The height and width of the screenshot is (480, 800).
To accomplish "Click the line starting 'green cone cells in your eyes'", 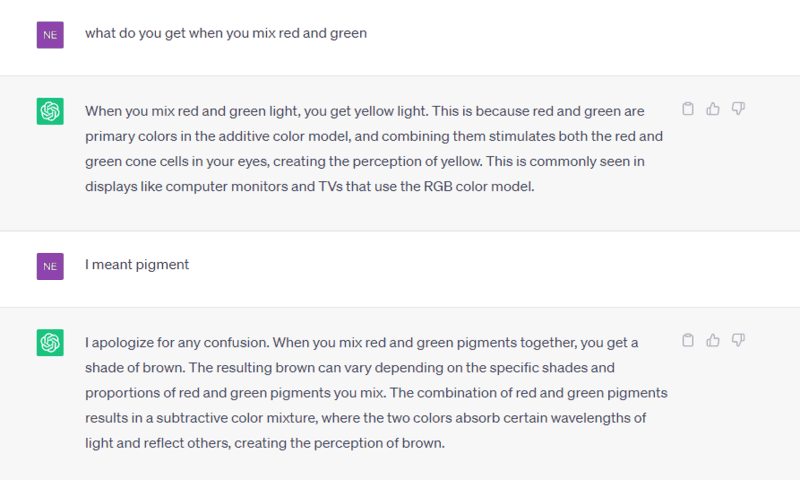I will 365,162.
